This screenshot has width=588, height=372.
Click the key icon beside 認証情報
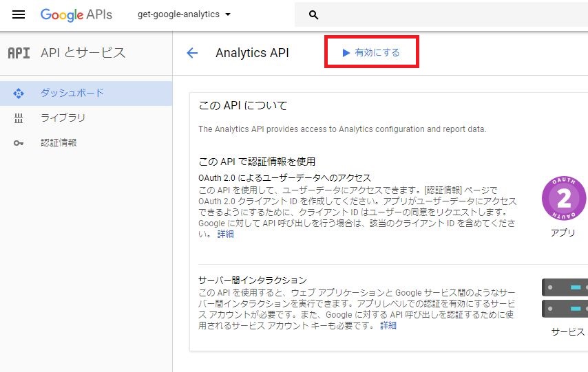point(19,143)
